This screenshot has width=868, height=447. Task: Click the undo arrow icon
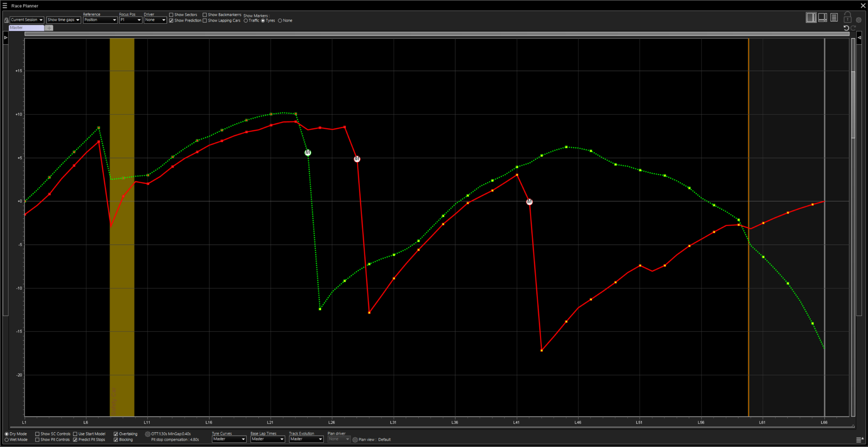(846, 28)
